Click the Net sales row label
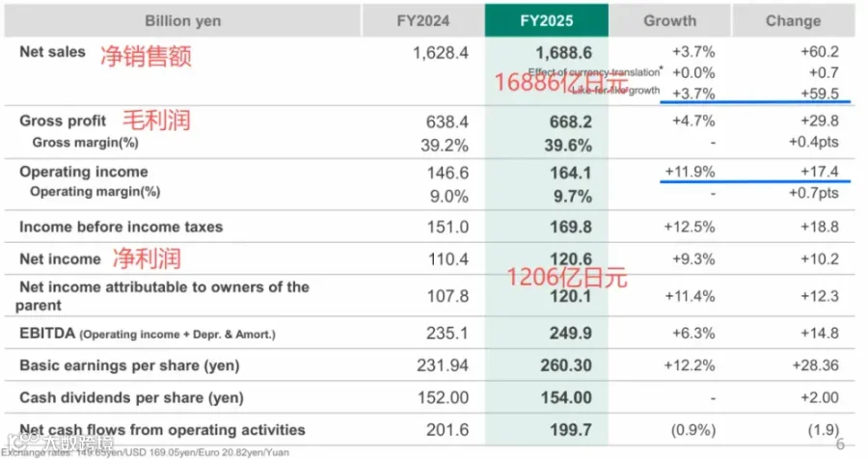 point(53,51)
